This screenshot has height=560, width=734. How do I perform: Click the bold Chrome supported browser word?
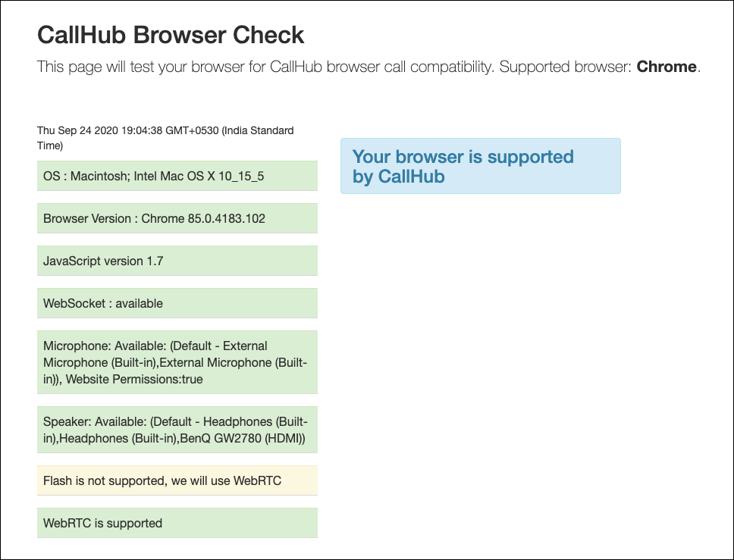coord(666,67)
